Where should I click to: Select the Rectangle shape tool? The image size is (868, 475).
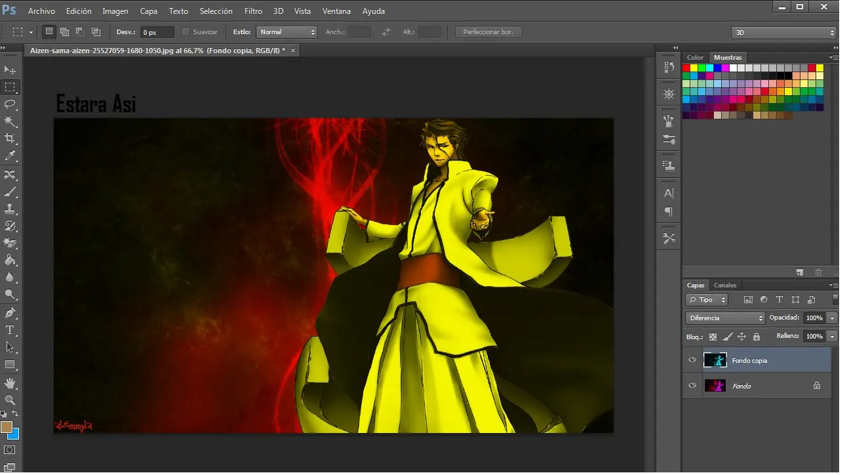10,364
